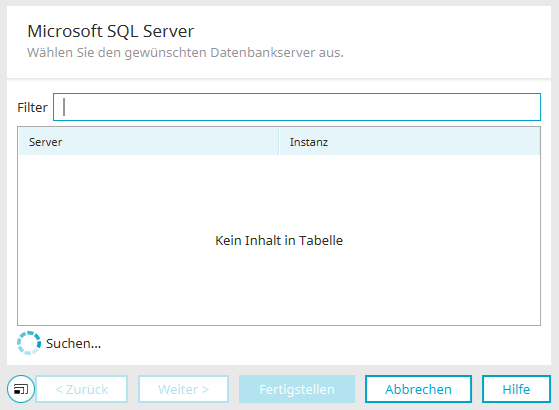
Task: Click the 'Microsoft SQL Server' heading
Action: click(111, 31)
